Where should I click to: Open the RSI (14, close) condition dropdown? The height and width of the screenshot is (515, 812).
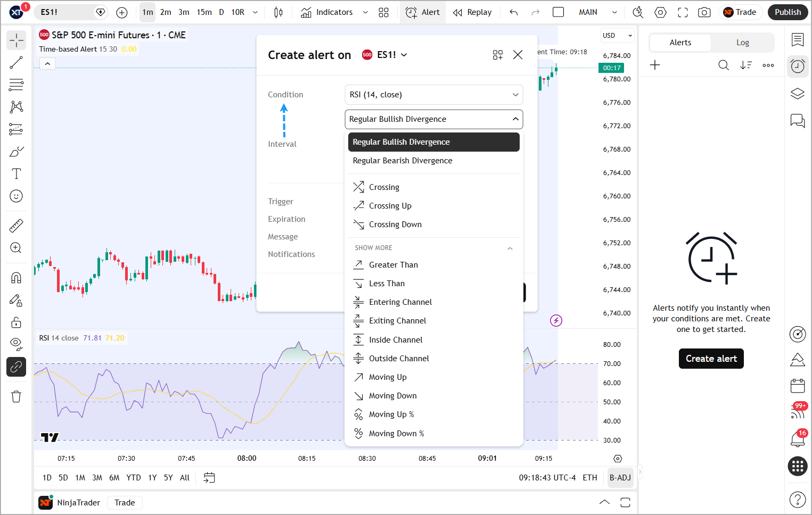tap(433, 95)
